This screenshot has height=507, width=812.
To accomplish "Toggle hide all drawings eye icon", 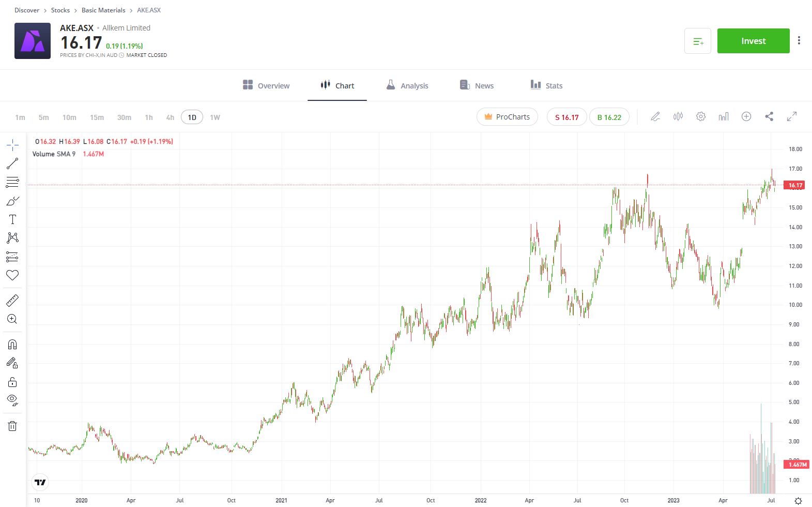I will click(x=12, y=400).
